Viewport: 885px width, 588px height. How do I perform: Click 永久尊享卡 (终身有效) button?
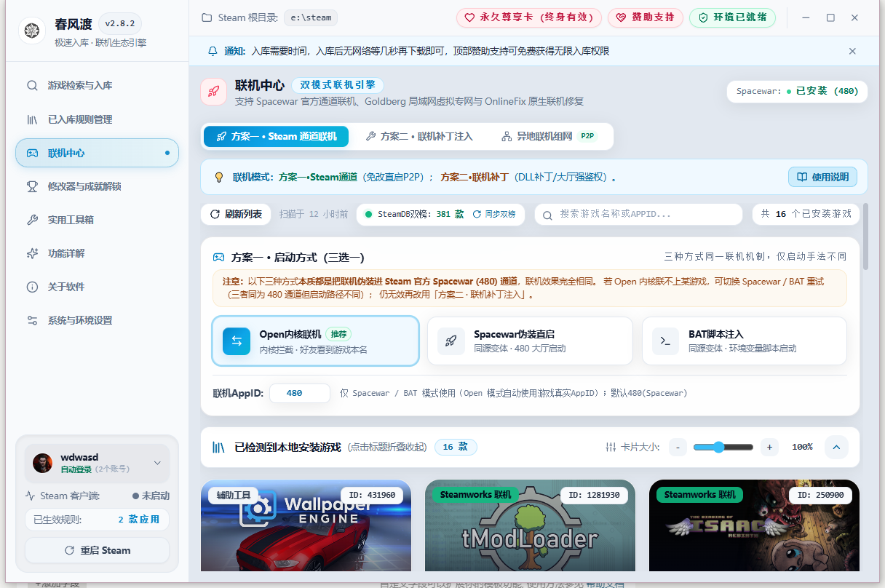point(529,17)
